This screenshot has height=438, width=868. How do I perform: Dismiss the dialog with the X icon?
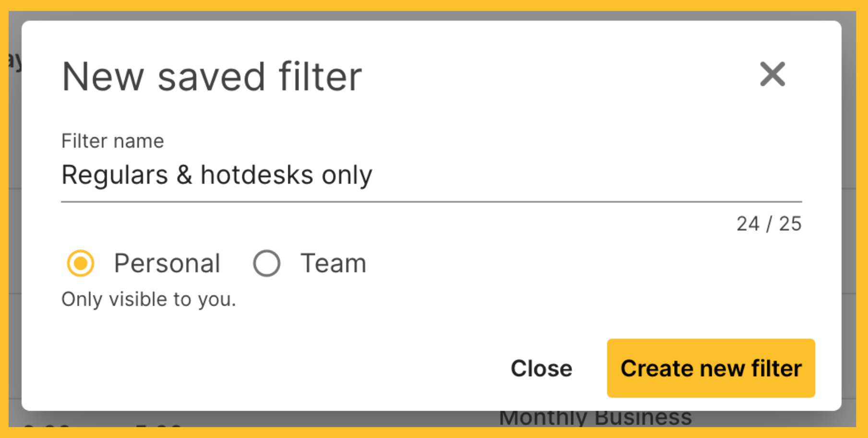pos(773,74)
